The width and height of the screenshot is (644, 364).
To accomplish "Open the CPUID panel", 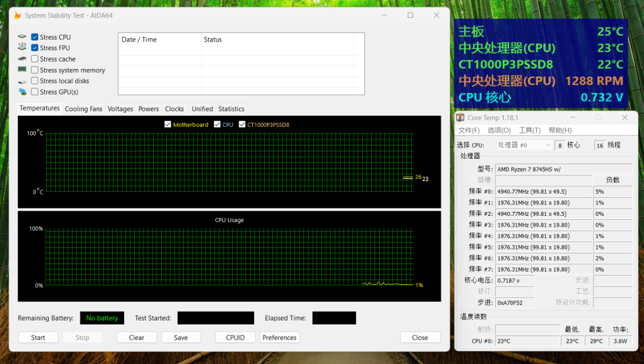I will (x=235, y=337).
